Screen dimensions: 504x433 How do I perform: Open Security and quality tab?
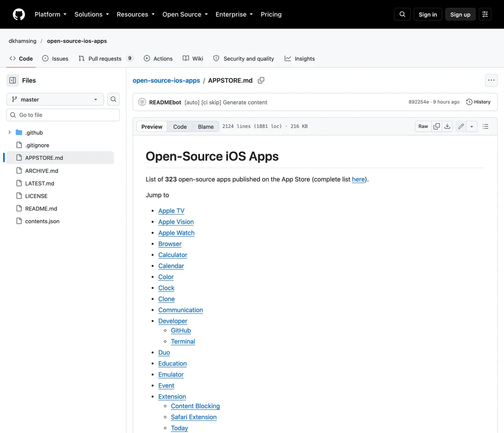coord(244,59)
